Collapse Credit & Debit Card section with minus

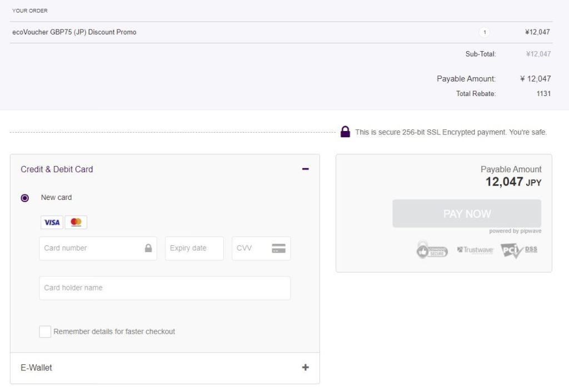click(x=306, y=169)
